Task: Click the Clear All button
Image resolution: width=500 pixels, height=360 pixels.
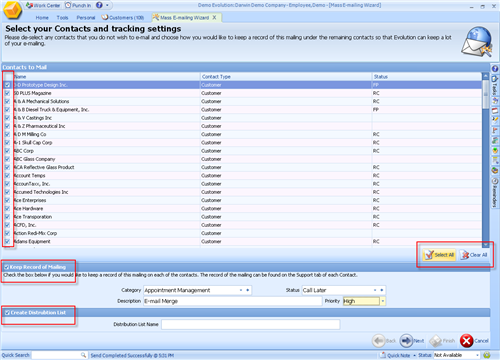Action: pyautogui.click(x=474, y=255)
